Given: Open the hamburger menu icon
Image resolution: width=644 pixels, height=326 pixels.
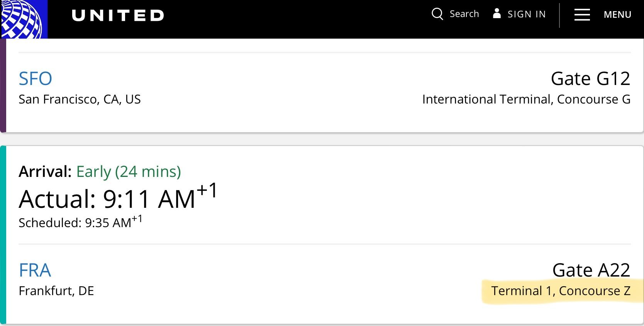Looking at the screenshot, I should (582, 15).
